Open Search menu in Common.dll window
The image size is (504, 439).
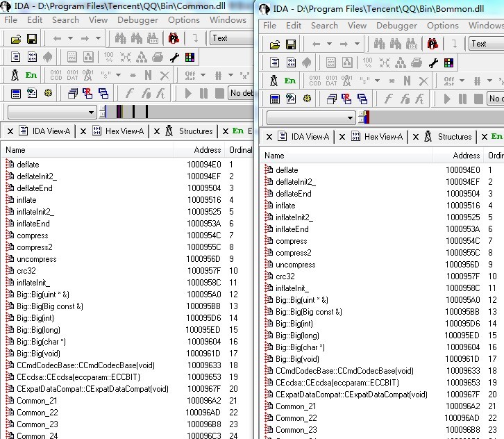[65, 20]
